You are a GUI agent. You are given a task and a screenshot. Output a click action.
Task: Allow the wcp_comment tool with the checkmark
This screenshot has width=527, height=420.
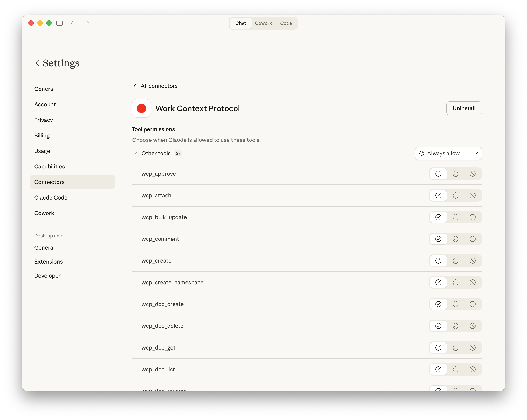(x=438, y=239)
